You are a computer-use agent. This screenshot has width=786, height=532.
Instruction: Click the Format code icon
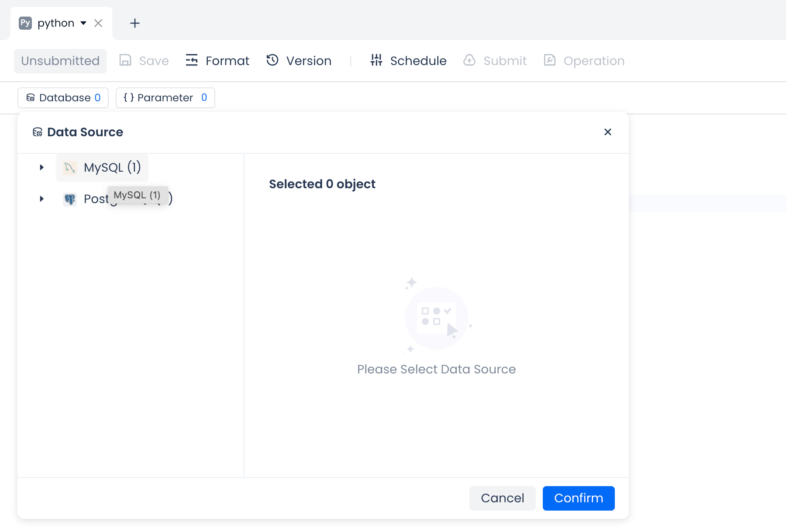[192, 60]
